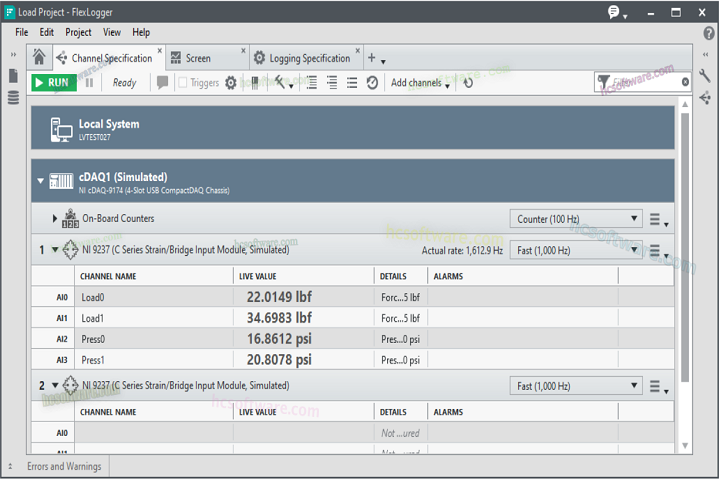
Task: Open the Project menu
Action: point(78,32)
